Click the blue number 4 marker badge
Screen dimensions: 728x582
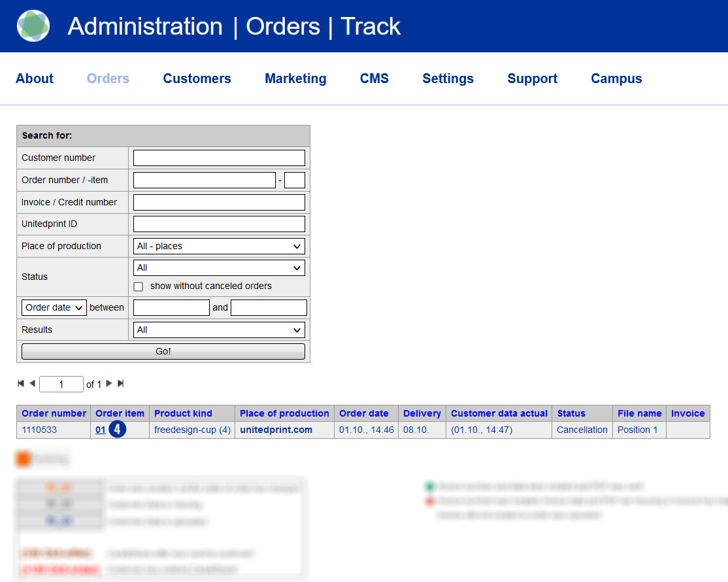(117, 430)
